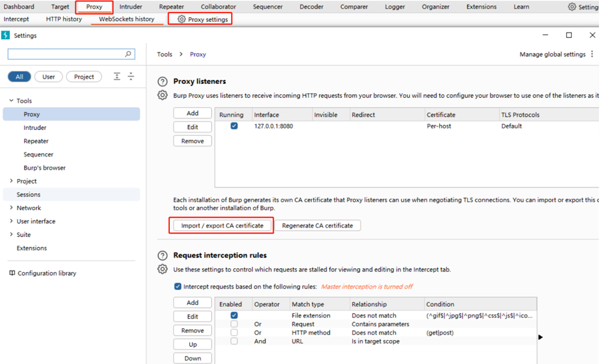The height and width of the screenshot is (364, 599).
Task: Disable the File extension rule checkbox
Action: click(234, 315)
